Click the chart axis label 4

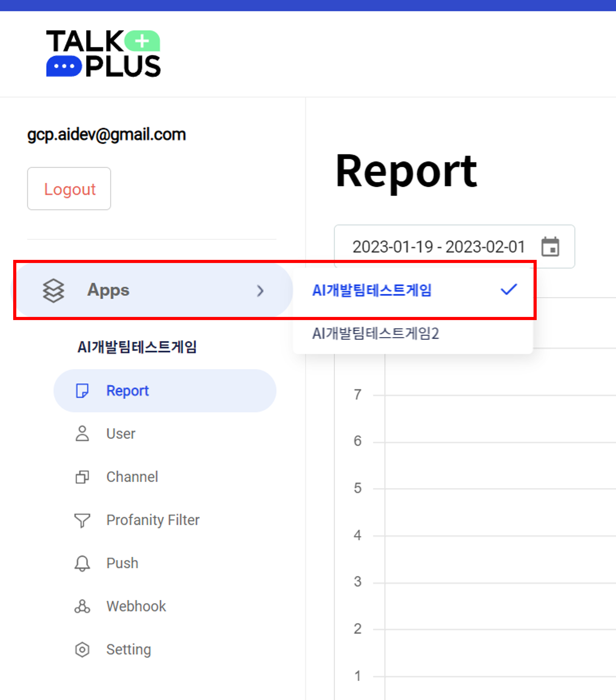point(357,535)
